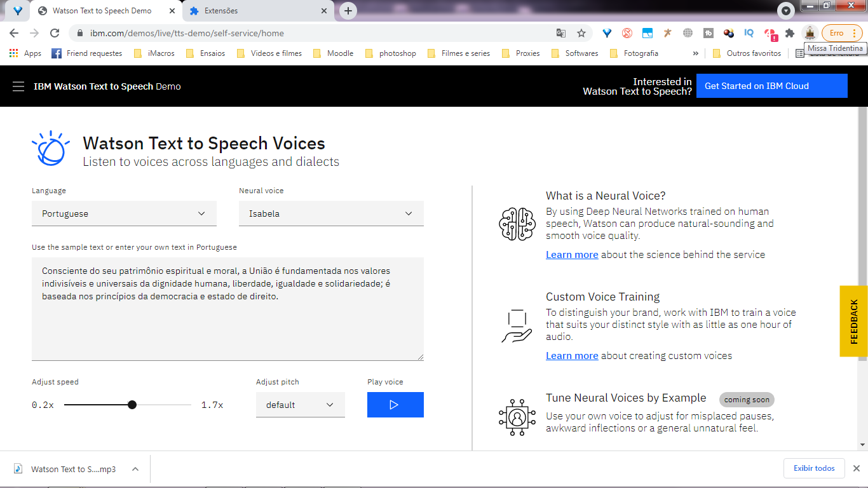Screen dimensions: 868x488
Task: Click the blue diamond extension icon
Action: (607, 33)
